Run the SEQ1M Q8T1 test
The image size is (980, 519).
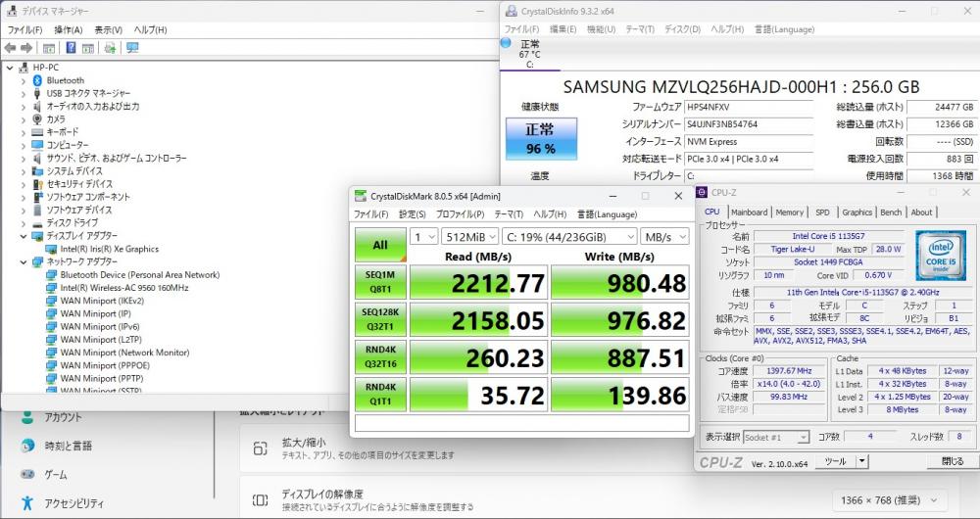coord(380,282)
